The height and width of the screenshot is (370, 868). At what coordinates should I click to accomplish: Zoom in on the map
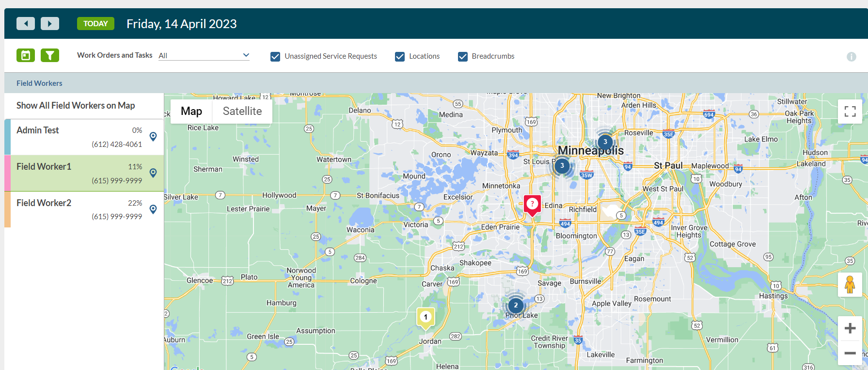tap(850, 328)
